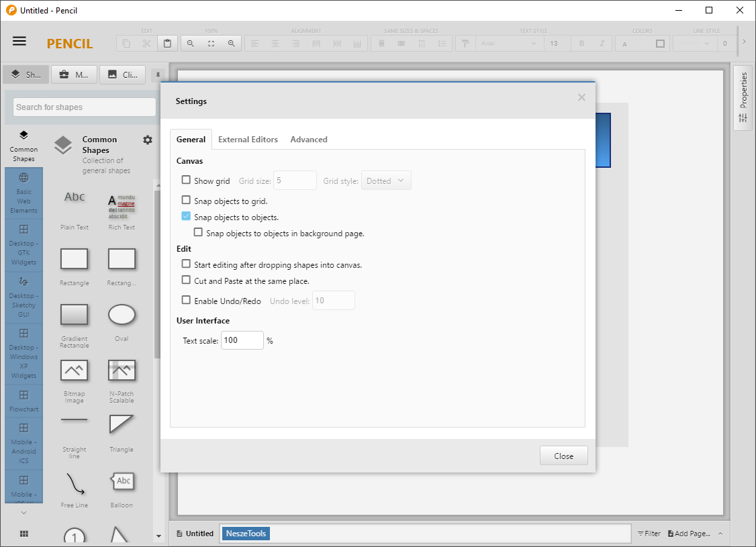Open the Flowchart shape collection
This screenshot has width=756, height=547.
point(23,401)
